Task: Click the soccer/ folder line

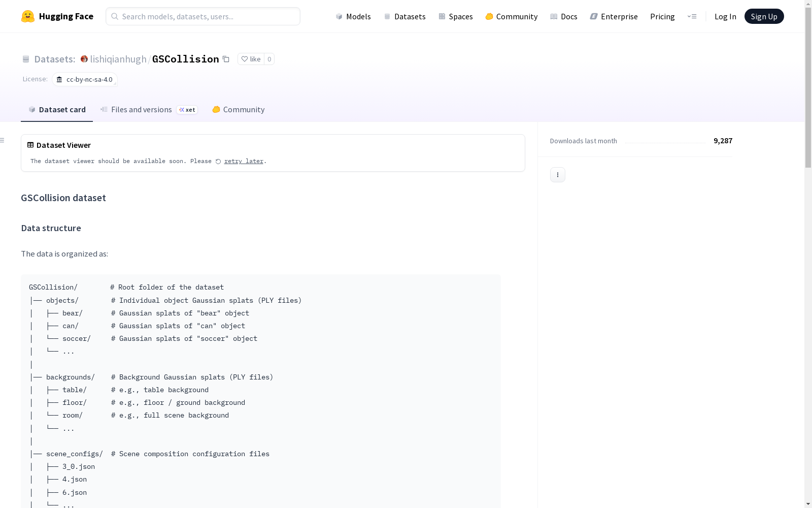Action: coord(144,338)
